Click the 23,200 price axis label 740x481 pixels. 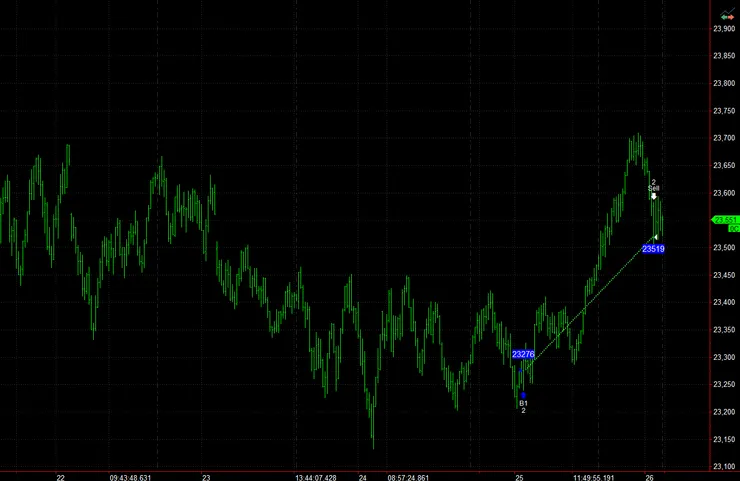coord(724,412)
